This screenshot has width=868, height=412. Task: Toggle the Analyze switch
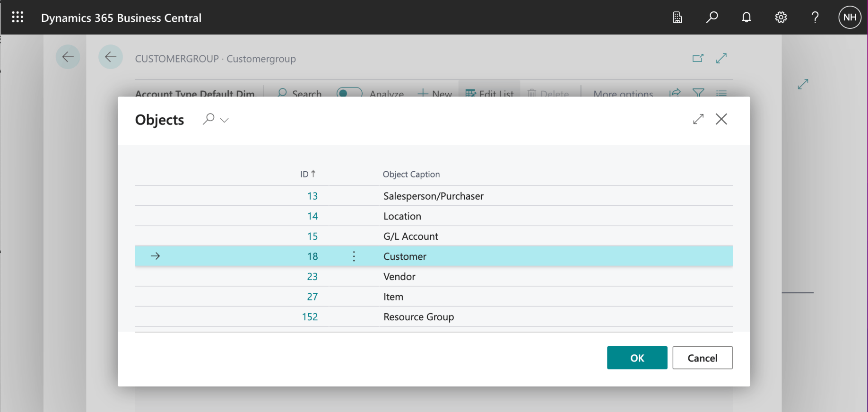click(349, 93)
